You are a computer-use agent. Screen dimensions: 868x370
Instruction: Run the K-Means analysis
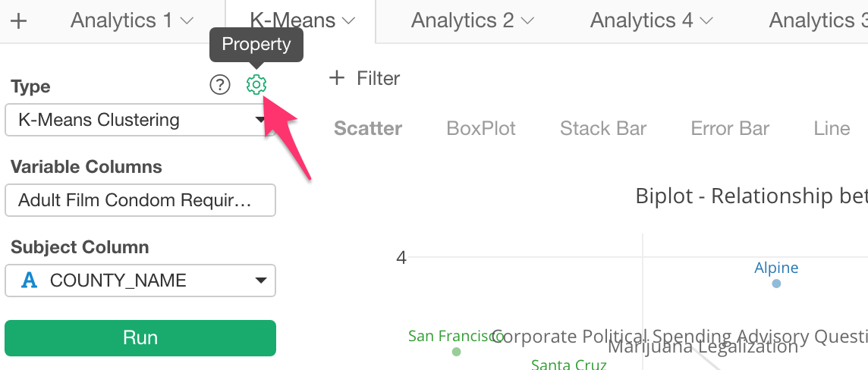click(x=140, y=337)
